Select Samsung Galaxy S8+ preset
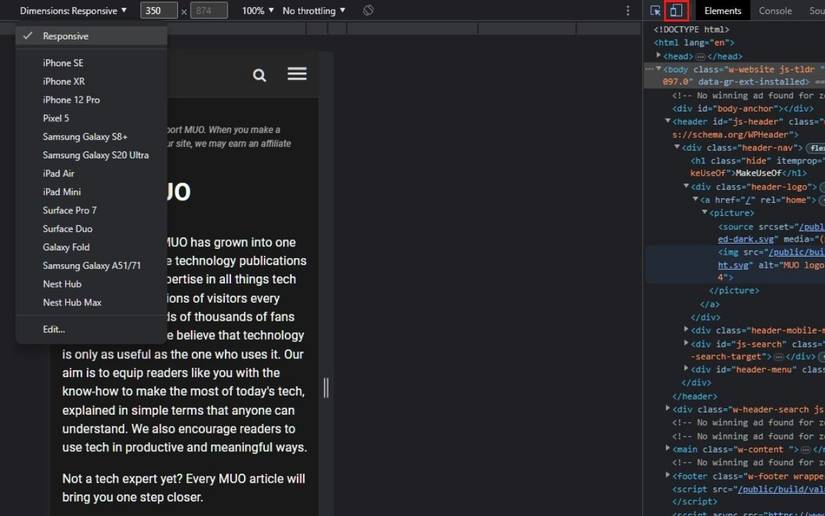Screen dimensions: 825x516 92,136
